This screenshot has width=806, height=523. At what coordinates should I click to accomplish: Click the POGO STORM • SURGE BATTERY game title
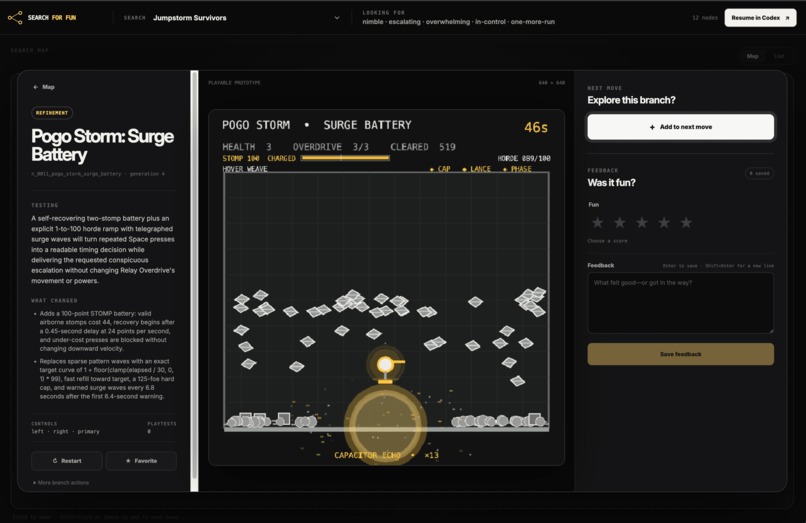(317, 125)
